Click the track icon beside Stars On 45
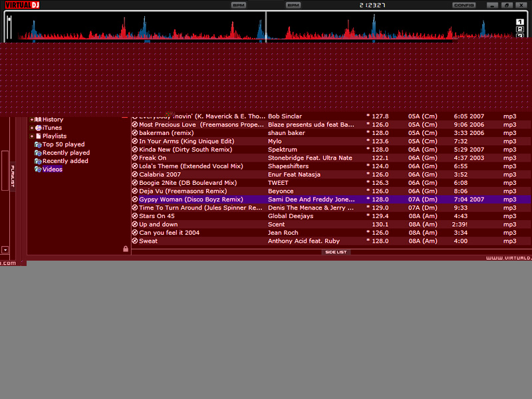The height and width of the screenshot is (399, 532). (135, 216)
